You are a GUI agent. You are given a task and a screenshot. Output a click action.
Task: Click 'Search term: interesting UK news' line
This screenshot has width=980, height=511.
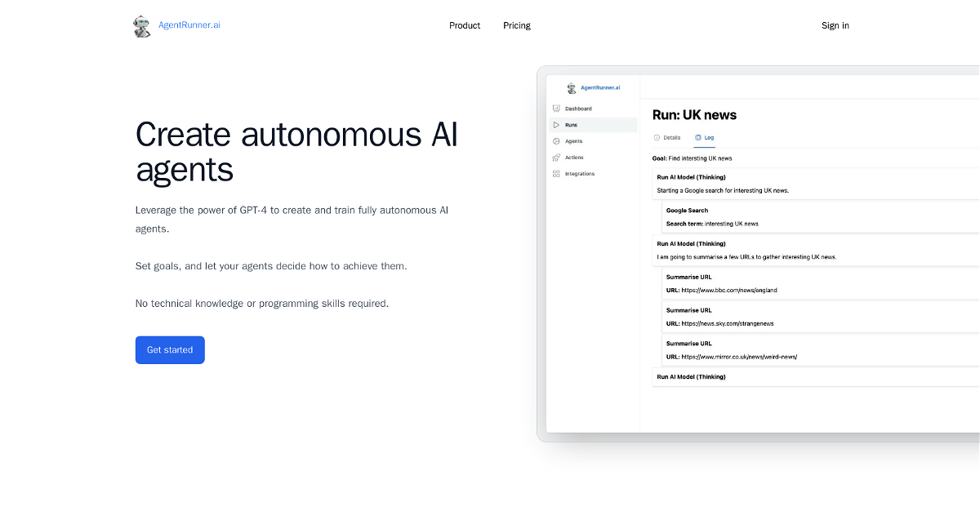pos(712,224)
